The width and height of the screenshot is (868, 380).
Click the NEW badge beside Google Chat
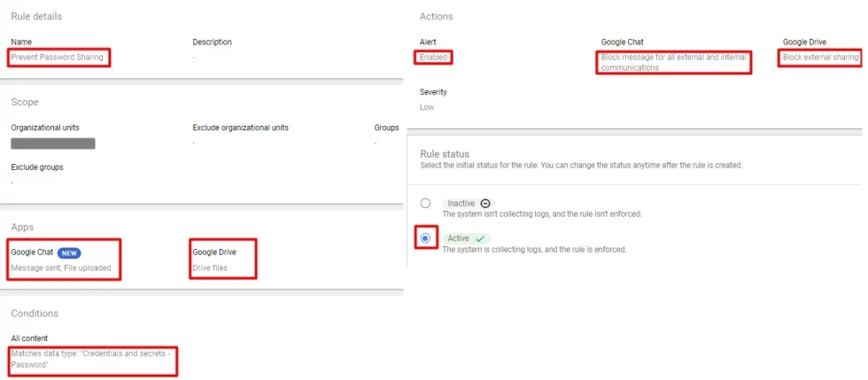point(69,252)
